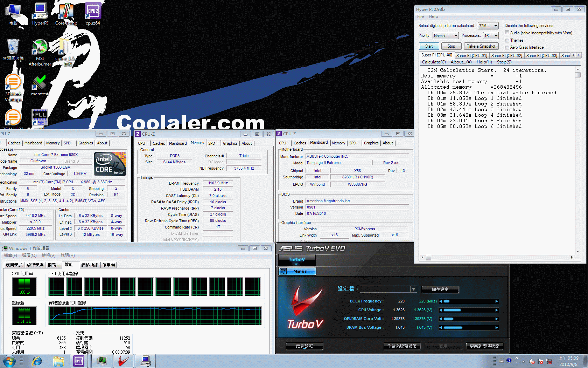The height and width of the screenshot is (368, 588).
Task: Open the CoreTemp desktop icon
Action: (x=66, y=14)
